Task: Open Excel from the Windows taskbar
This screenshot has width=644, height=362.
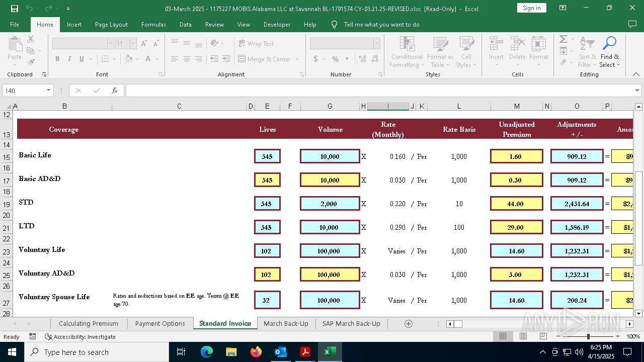Action: pos(330,352)
